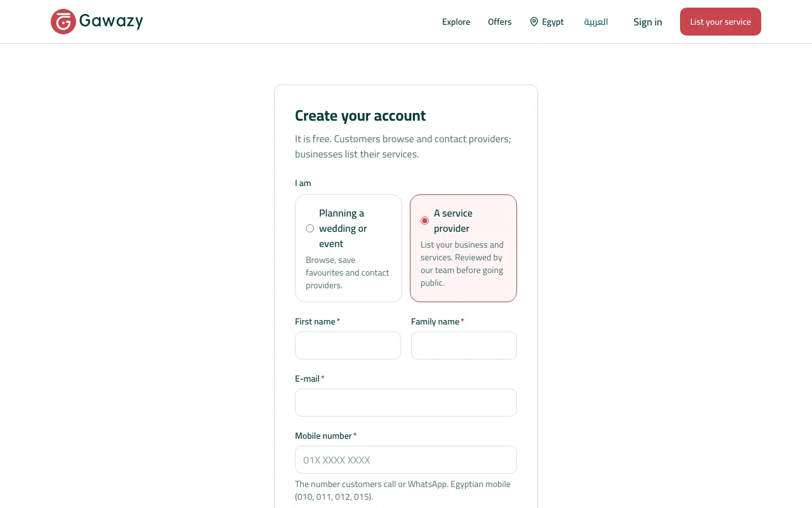Viewport: 812px width, 508px height.
Task: Click the 'The number customers call or WhatsApp' hint text
Action: pos(403,490)
